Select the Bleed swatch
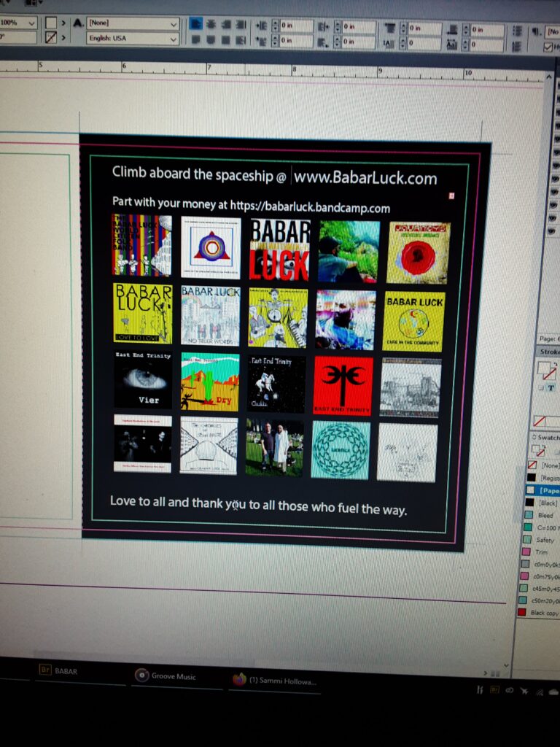The width and height of the screenshot is (560, 747). 542,515
